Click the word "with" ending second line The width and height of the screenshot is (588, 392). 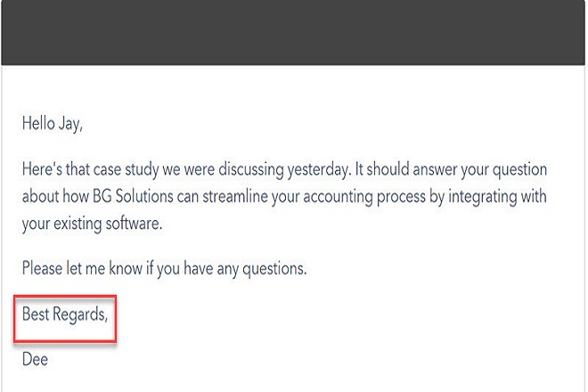pos(534,196)
